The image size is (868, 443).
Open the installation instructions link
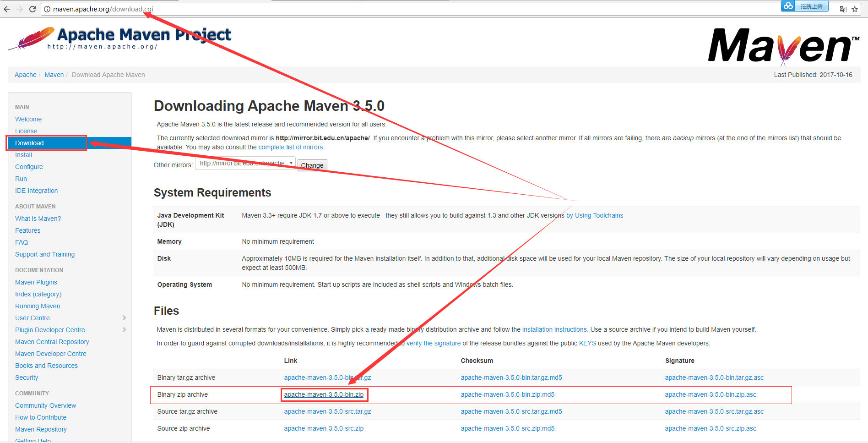click(555, 329)
